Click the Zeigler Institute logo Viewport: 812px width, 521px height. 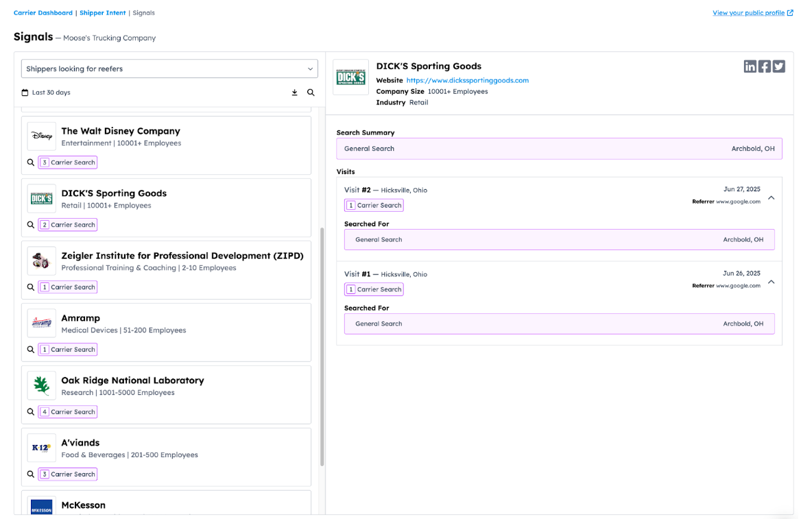tap(41, 261)
